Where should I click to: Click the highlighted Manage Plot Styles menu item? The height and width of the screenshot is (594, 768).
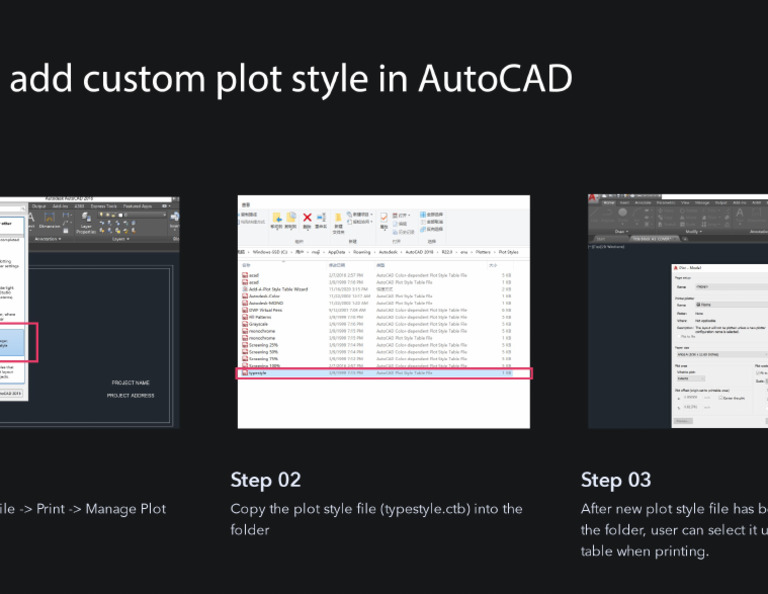pyautogui.click(x=12, y=342)
